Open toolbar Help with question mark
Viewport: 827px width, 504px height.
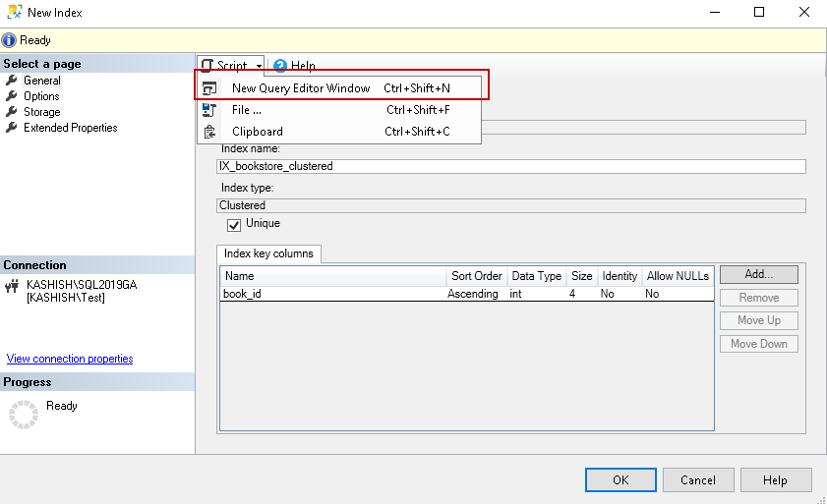(294, 66)
